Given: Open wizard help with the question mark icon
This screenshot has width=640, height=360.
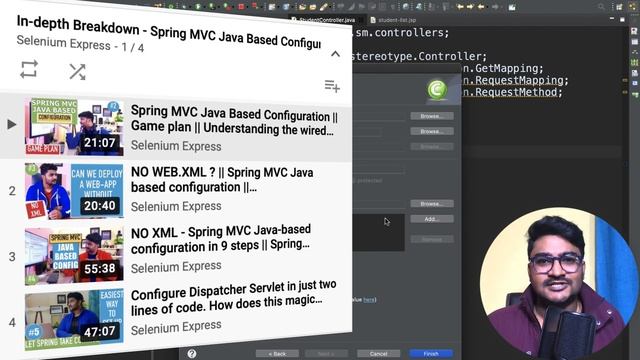Looking at the screenshot, I should point(192,353).
